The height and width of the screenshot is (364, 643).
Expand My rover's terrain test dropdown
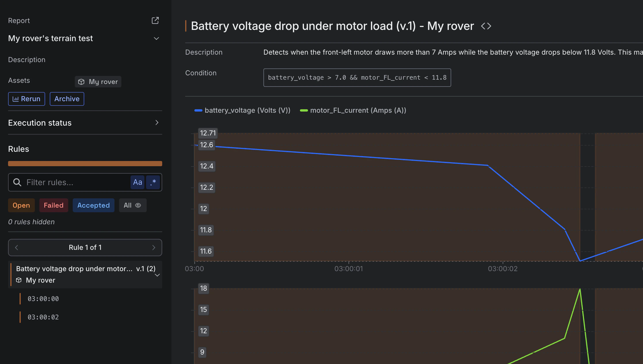[x=156, y=38]
